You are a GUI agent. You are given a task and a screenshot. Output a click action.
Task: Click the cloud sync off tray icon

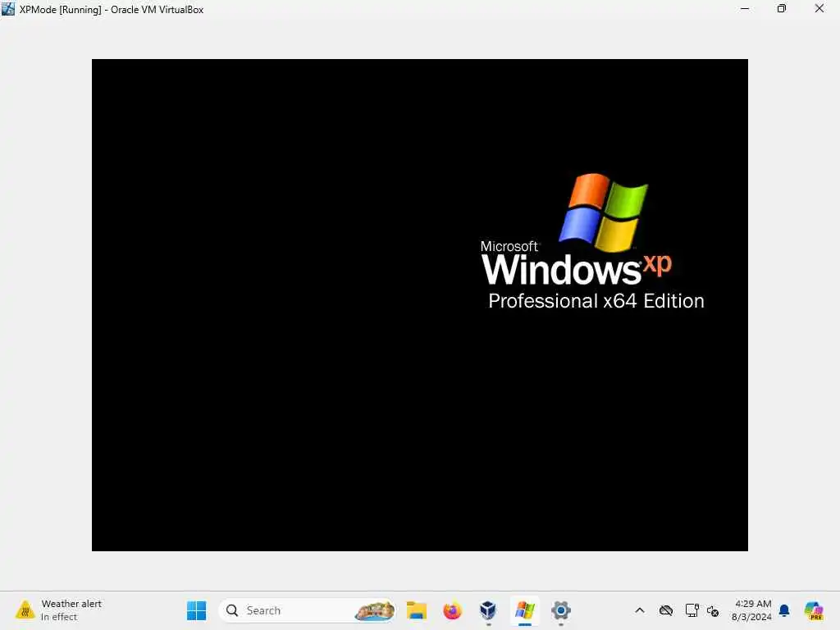point(666,610)
